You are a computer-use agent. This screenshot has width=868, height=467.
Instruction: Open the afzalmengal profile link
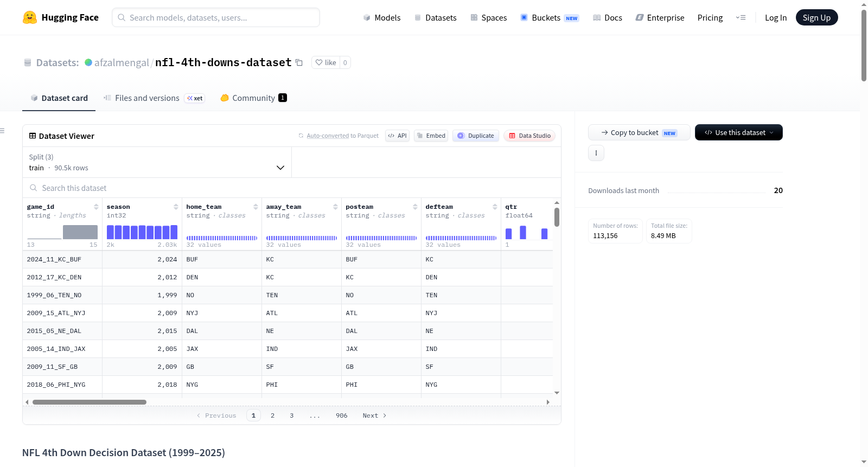pos(122,62)
